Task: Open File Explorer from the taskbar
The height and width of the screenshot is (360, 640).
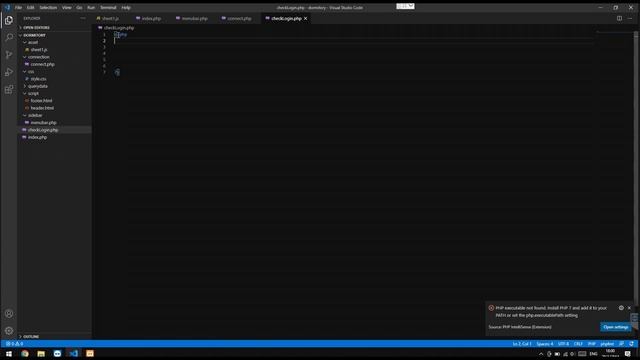Action: pos(41,353)
